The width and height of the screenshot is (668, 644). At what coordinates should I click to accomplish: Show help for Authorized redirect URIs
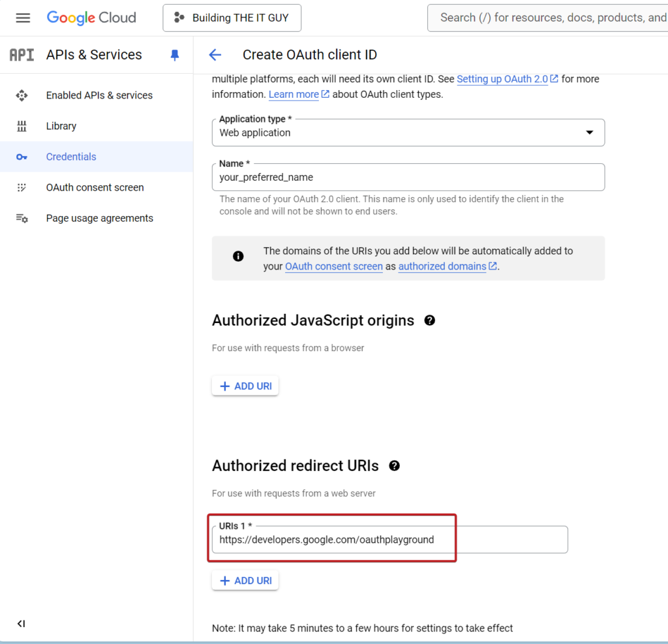[x=395, y=466]
